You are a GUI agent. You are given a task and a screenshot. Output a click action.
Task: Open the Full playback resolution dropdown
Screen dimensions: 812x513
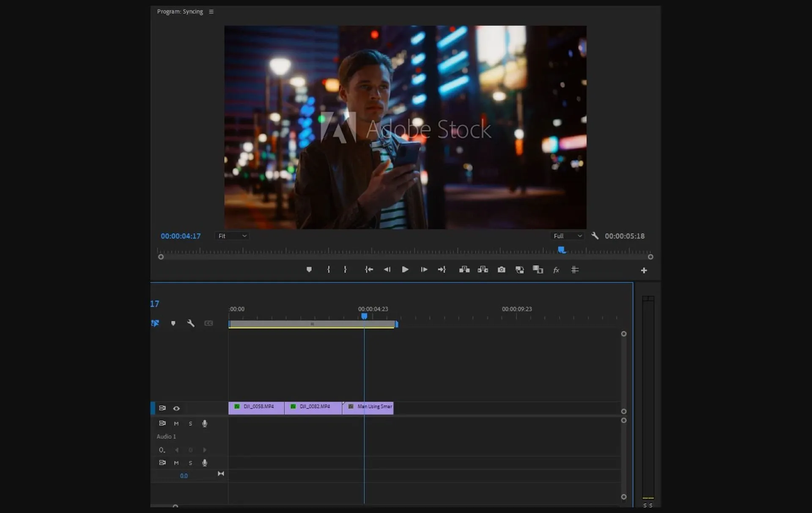pos(567,236)
